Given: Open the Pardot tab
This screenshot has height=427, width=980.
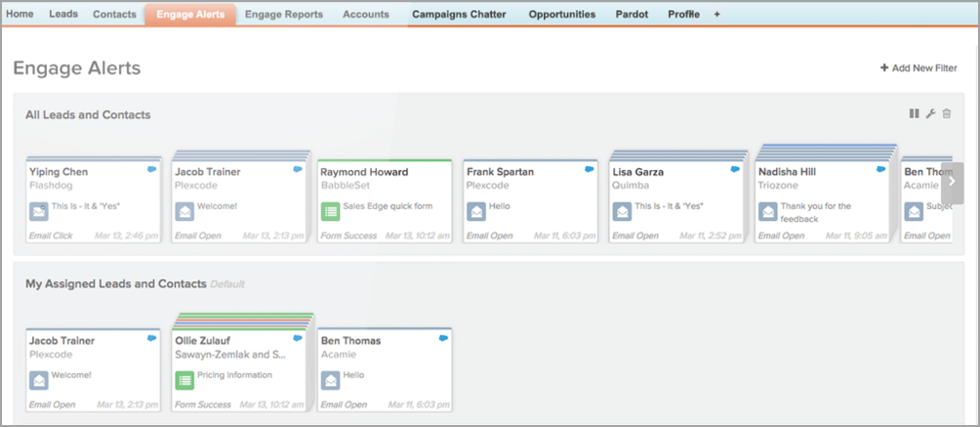Looking at the screenshot, I should [x=632, y=15].
